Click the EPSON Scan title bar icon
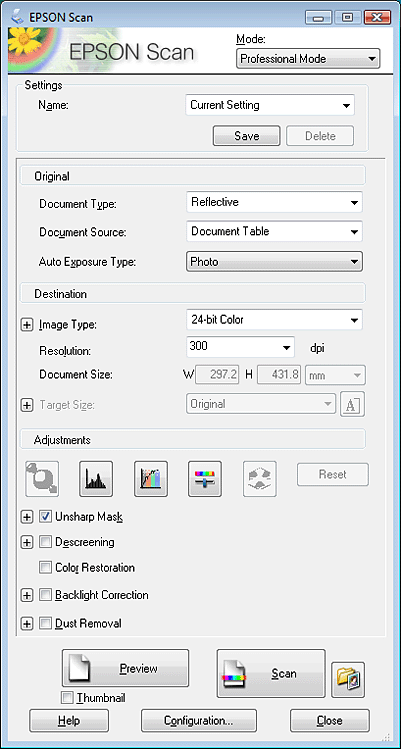 pos(18,17)
